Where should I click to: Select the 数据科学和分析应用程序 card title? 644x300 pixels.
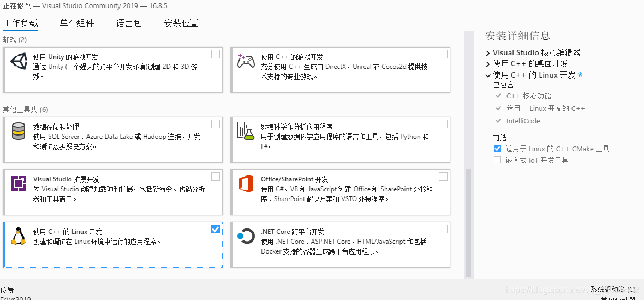(297, 127)
